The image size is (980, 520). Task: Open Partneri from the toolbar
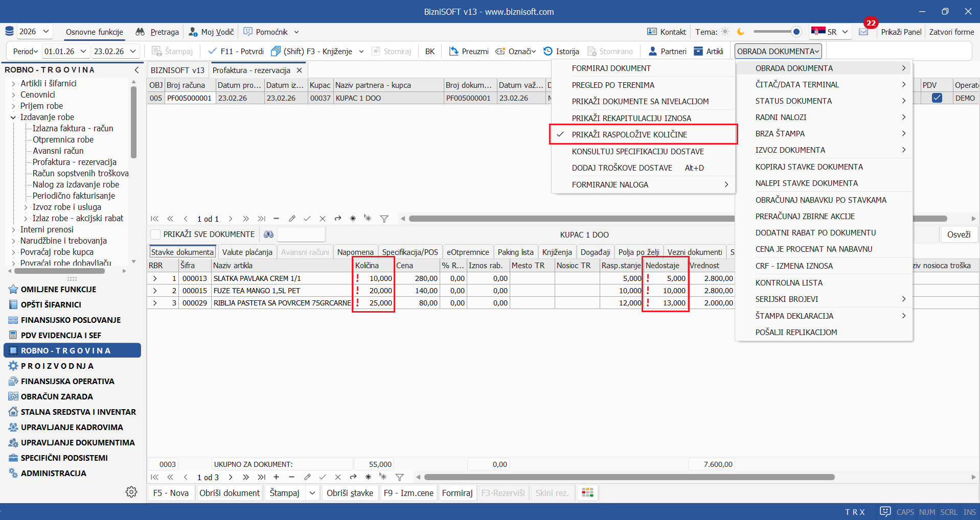(668, 51)
